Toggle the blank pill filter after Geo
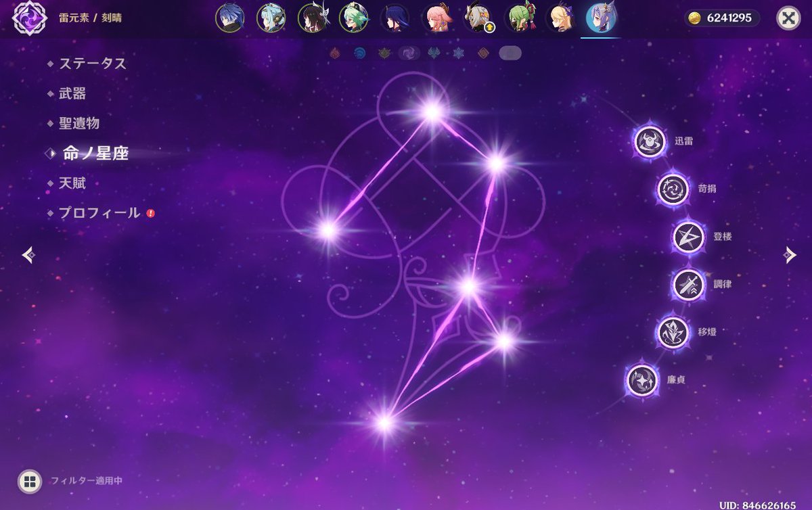Screen dimensions: 812x510 510,53
